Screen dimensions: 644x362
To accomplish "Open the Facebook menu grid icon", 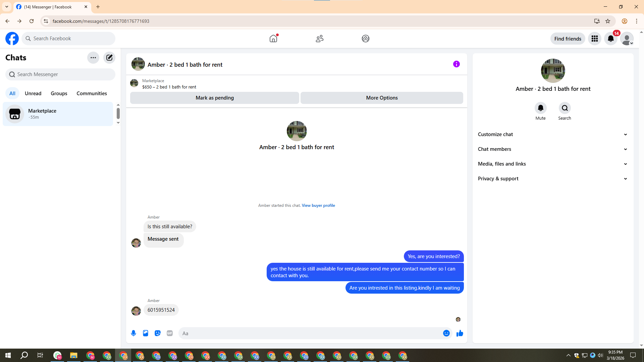I will (x=595, y=39).
